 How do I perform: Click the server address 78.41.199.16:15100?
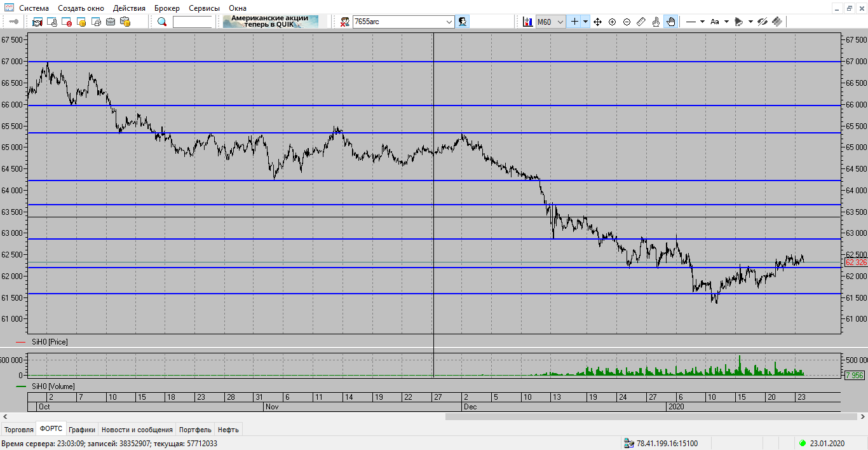tap(667, 444)
